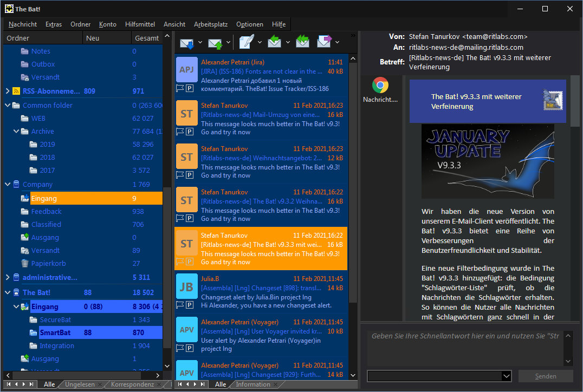583x392 pixels.
Task: Create a new message with quill icon
Action: tap(247, 42)
